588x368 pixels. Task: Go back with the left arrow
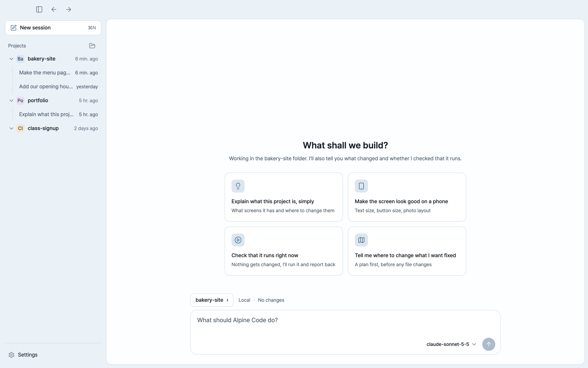coord(54,9)
